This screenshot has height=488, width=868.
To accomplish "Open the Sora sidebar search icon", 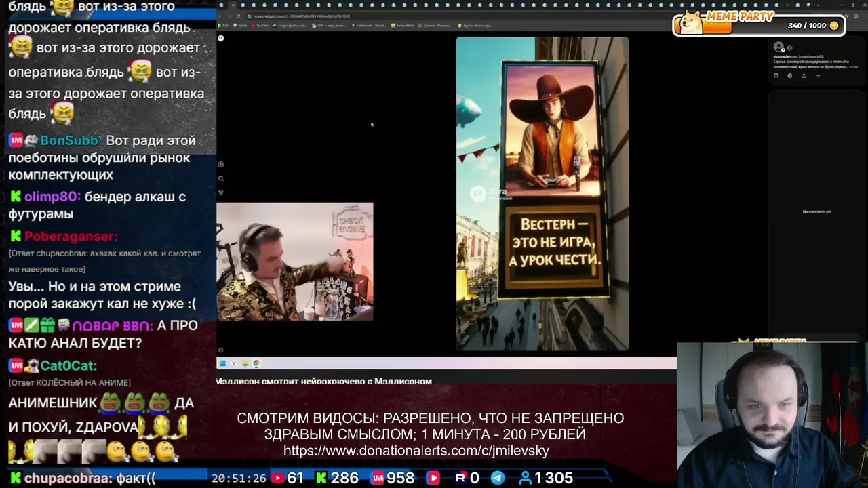I will 221,178.
